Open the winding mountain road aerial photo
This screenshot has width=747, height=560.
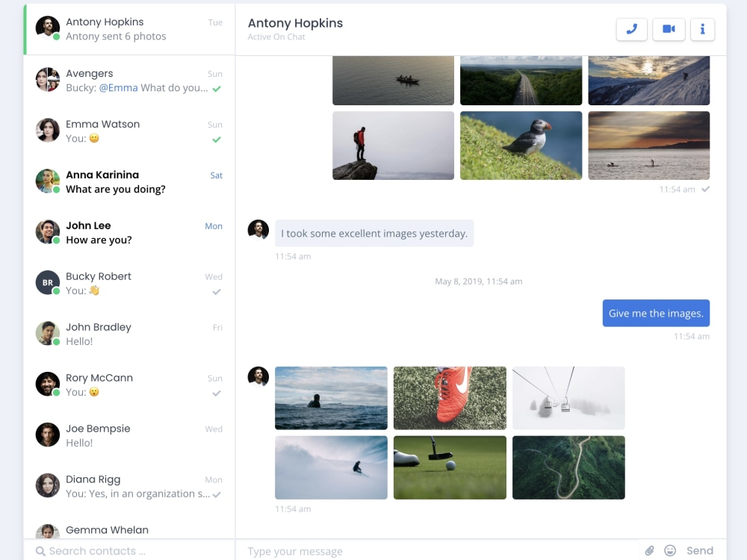pos(568,467)
